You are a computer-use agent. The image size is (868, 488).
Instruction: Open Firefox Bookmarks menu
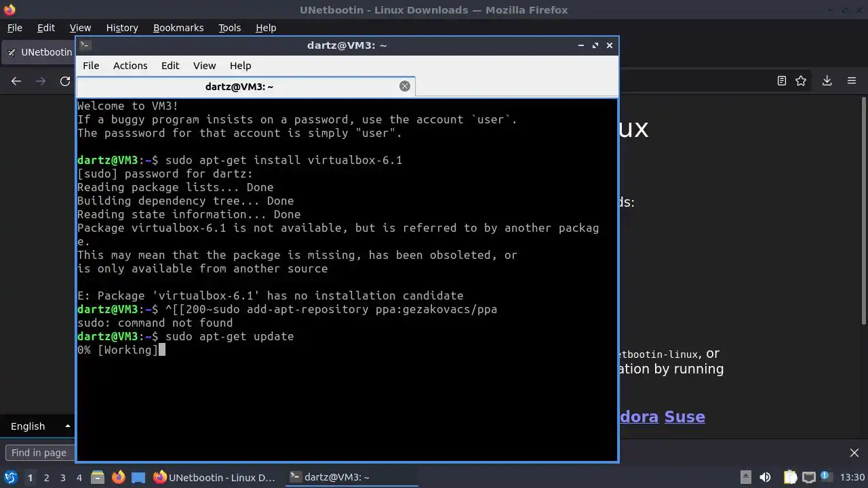178,28
